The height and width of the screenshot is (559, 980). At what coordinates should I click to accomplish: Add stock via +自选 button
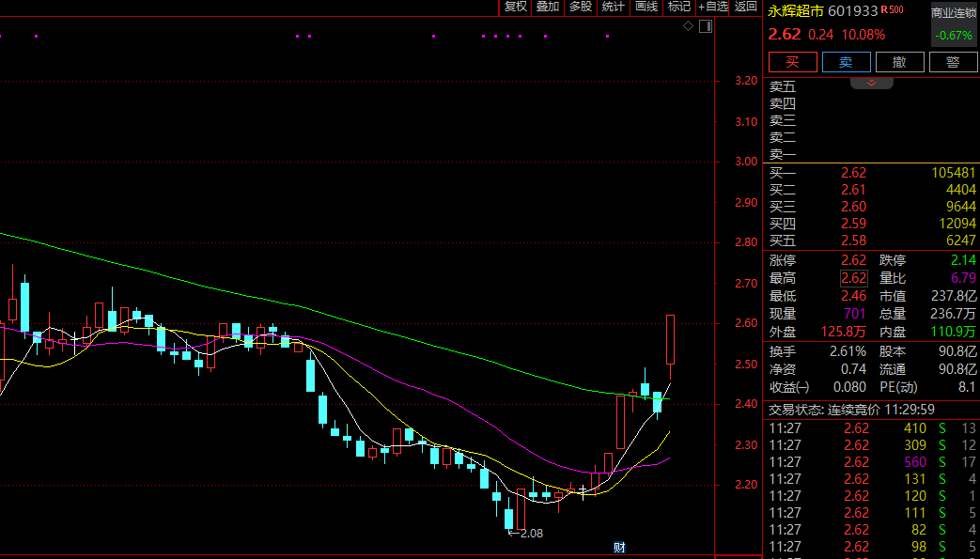click(713, 7)
